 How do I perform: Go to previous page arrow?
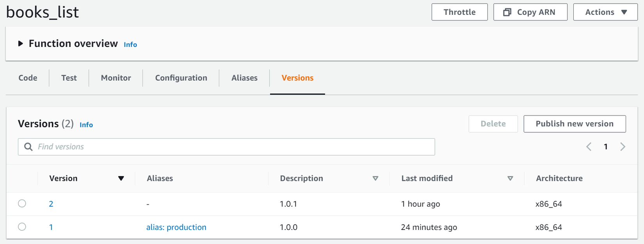tap(589, 147)
